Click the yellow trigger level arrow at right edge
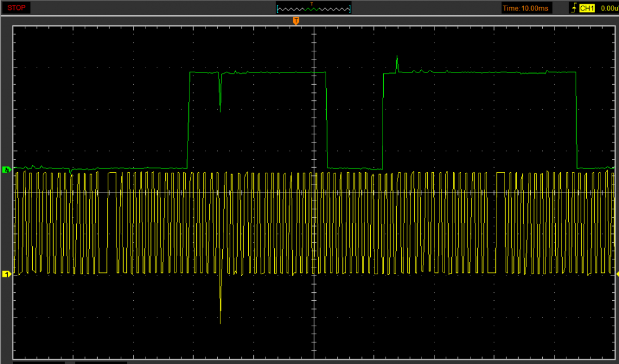Viewport: 619px width, 364px height. [x=616, y=274]
